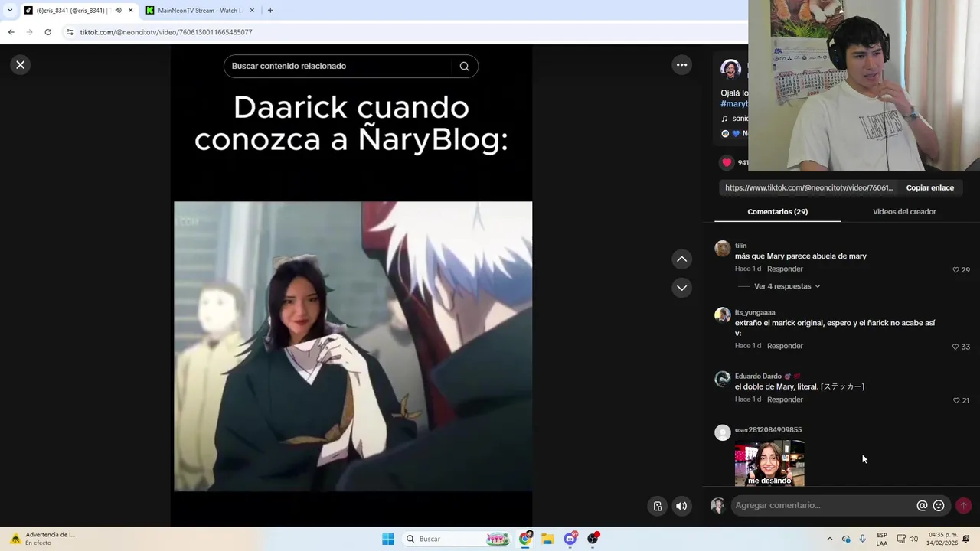This screenshot has width=980, height=551.
Task: Open notification bell in taskbar
Action: click(966, 539)
